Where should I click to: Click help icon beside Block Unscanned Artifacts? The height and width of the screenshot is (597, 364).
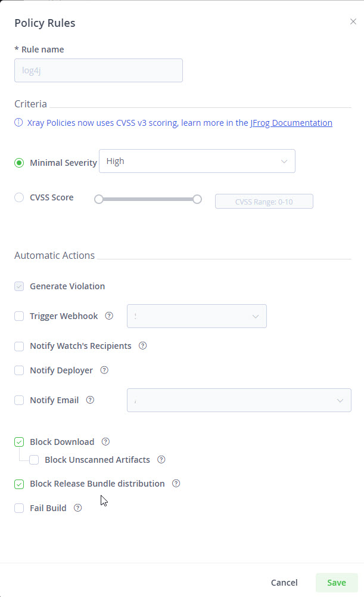point(161,460)
